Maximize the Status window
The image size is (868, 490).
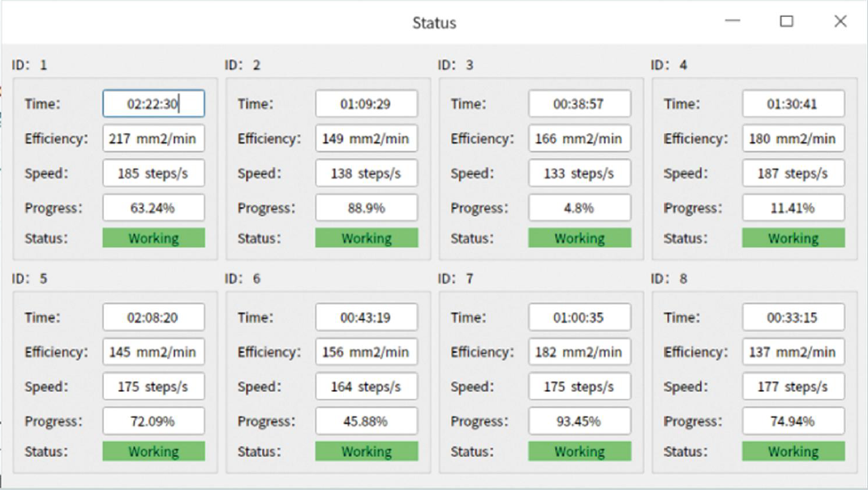(x=786, y=22)
